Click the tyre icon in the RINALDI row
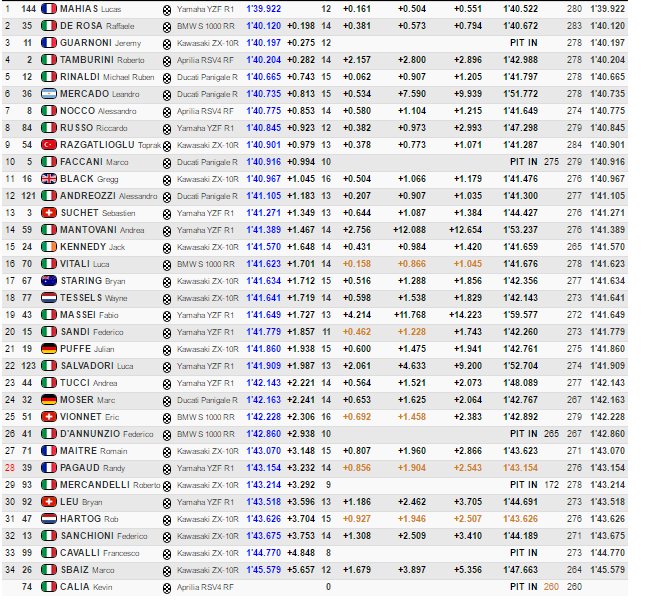 click(x=167, y=78)
